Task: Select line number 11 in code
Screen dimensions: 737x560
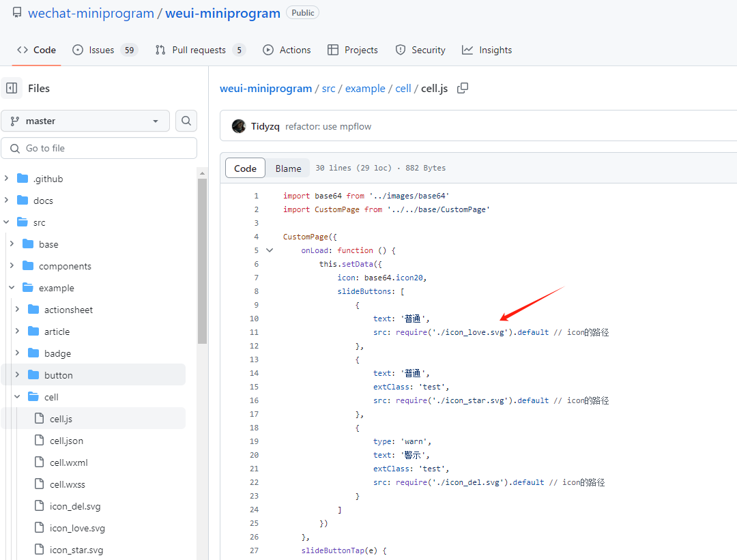Action: [x=254, y=332]
